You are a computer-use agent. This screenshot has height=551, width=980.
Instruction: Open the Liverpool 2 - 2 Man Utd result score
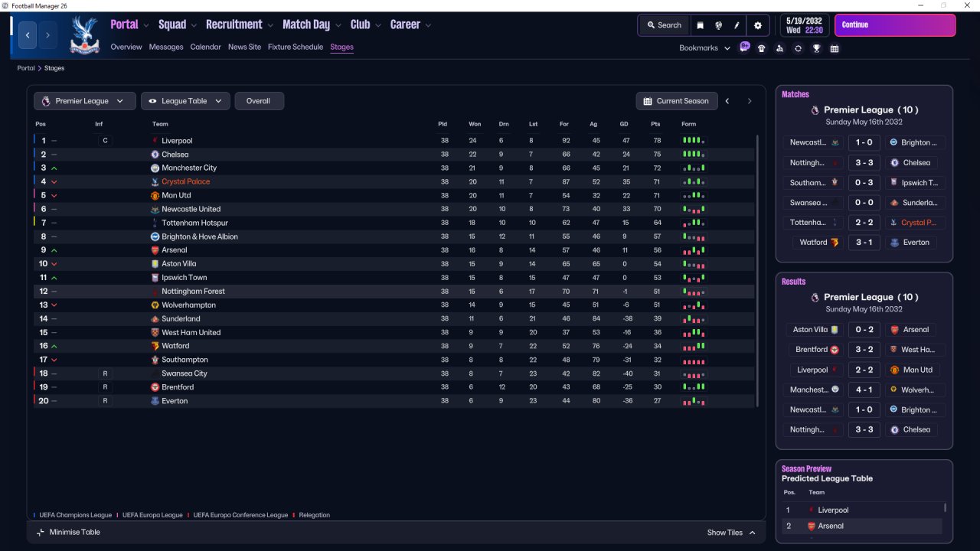864,370
